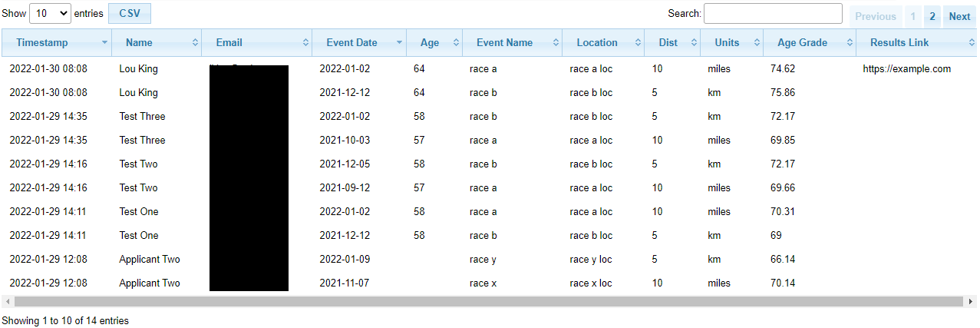Select the age grade value 70.31
The height and width of the screenshot is (328, 980).
pyautogui.click(x=783, y=212)
